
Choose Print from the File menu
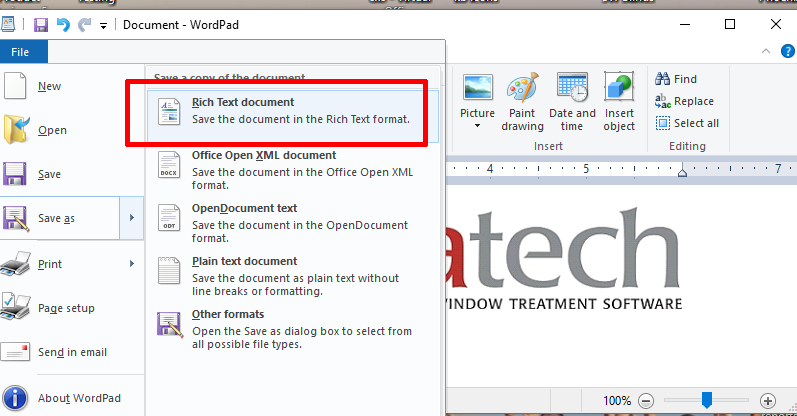click(x=60, y=264)
